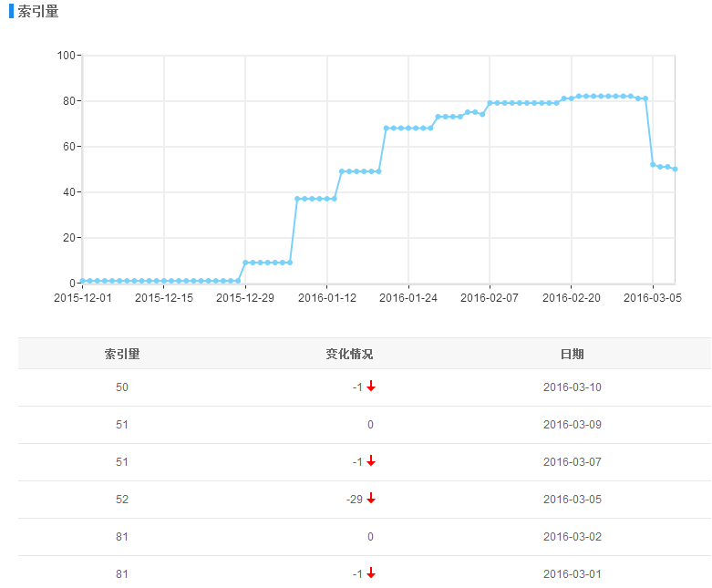Click the 2016-02-20 x-axis label
712x588 pixels.
point(572,297)
